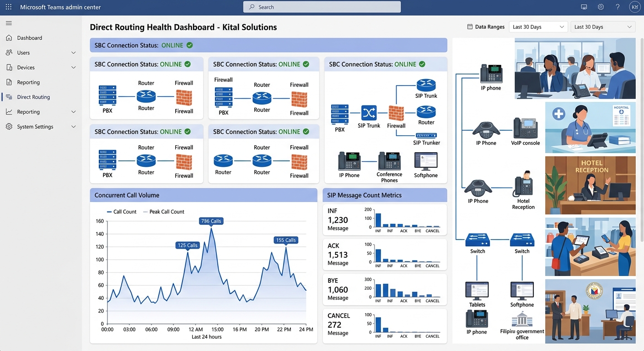Click the Devices icon in sidebar
644x351 pixels.
click(9, 67)
